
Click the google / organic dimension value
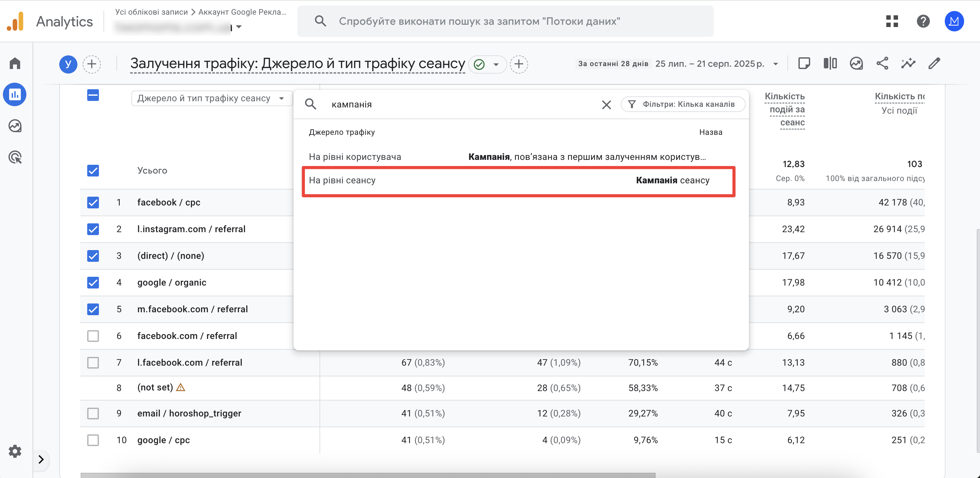coord(171,282)
